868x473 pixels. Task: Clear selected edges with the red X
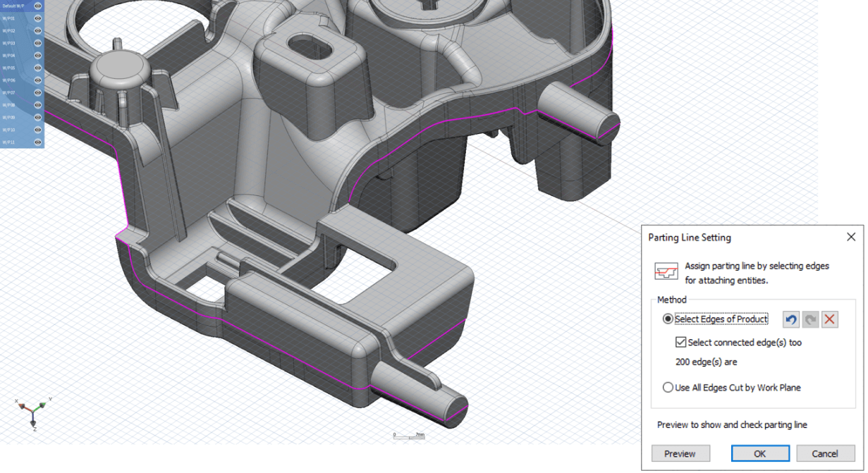pos(829,319)
